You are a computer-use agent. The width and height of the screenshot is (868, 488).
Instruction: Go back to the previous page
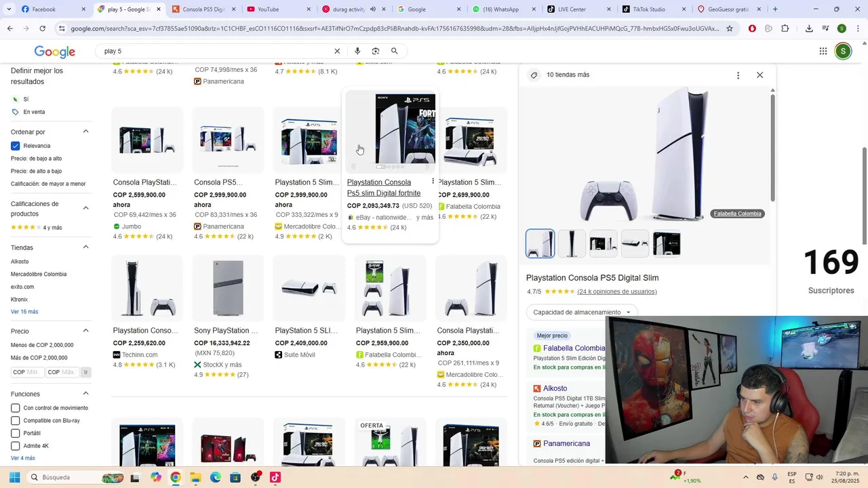(9, 28)
